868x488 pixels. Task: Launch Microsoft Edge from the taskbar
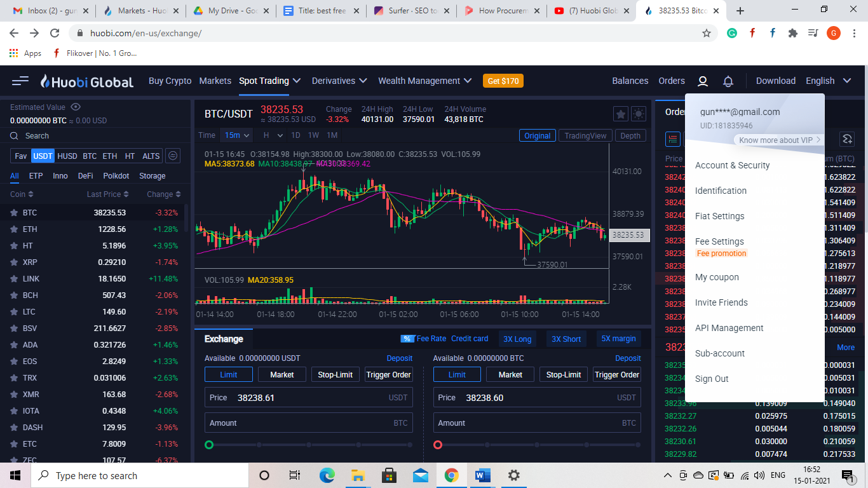click(x=327, y=475)
